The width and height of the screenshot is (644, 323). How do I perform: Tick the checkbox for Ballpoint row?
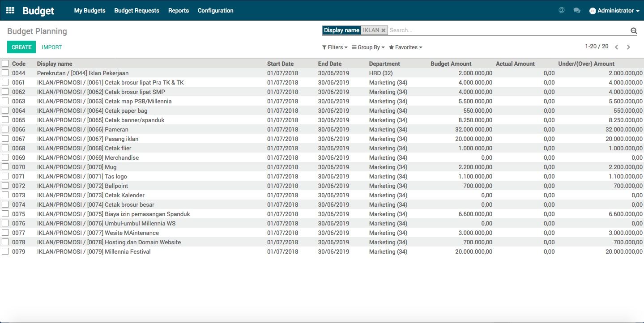click(x=5, y=186)
